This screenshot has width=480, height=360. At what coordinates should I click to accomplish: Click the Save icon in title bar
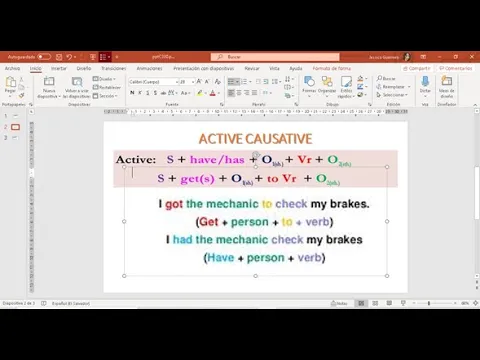59,57
